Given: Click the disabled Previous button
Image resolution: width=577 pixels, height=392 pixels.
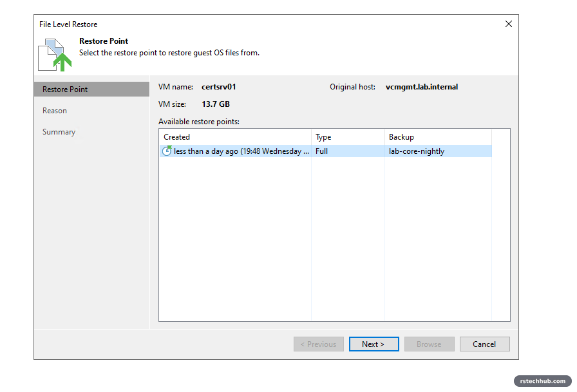Looking at the screenshot, I should tap(319, 344).
